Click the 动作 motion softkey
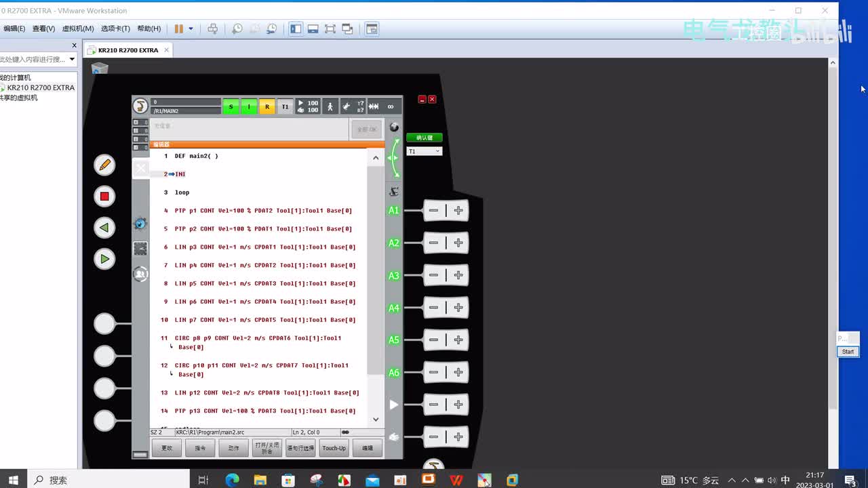 pos(233,448)
